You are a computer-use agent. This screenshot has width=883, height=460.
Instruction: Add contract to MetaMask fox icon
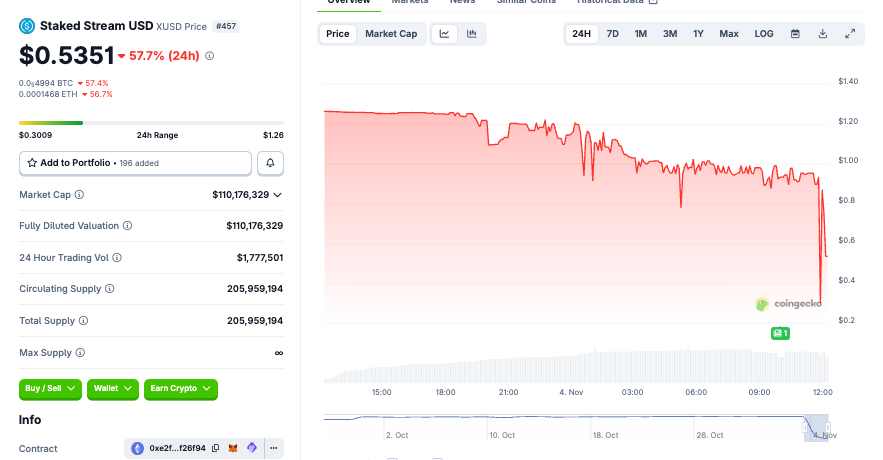233,448
